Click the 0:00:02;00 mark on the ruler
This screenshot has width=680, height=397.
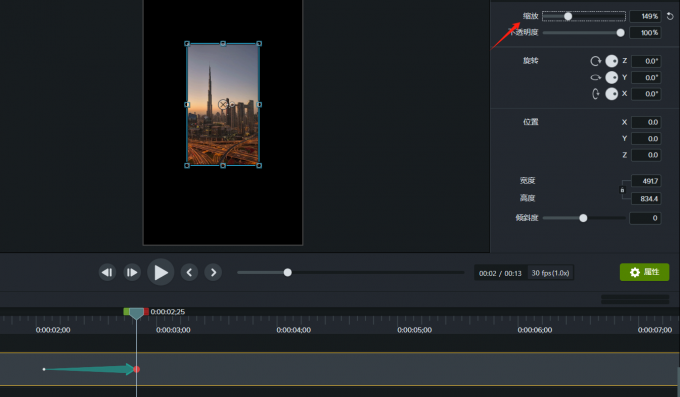[53, 330]
